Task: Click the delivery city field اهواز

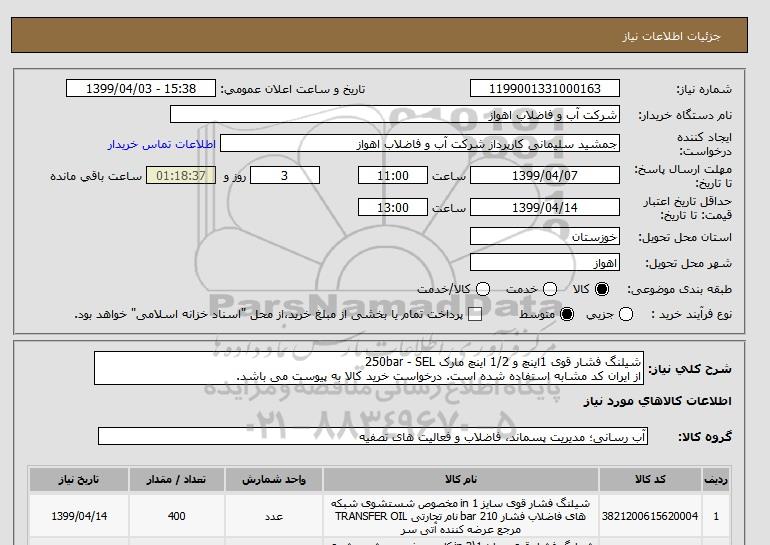Action: pos(545,263)
